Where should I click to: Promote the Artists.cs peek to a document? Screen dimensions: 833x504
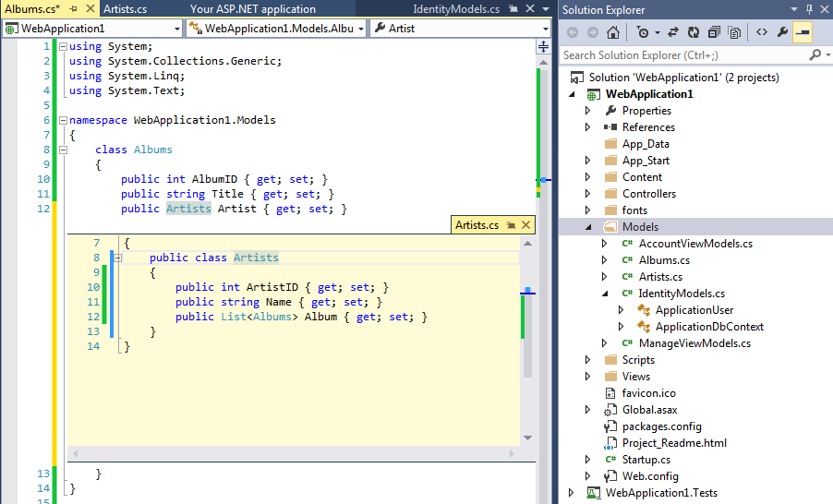click(511, 225)
